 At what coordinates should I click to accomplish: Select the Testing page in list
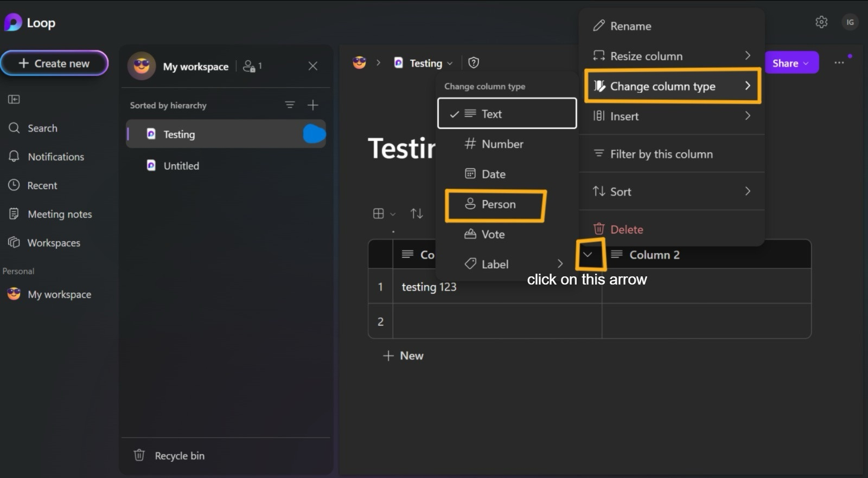226,134
